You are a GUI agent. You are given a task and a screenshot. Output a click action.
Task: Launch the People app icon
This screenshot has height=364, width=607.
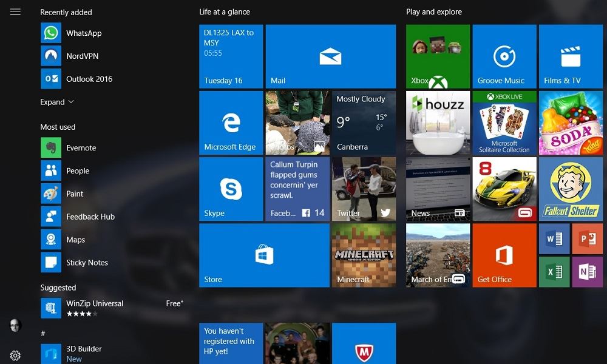(51, 170)
